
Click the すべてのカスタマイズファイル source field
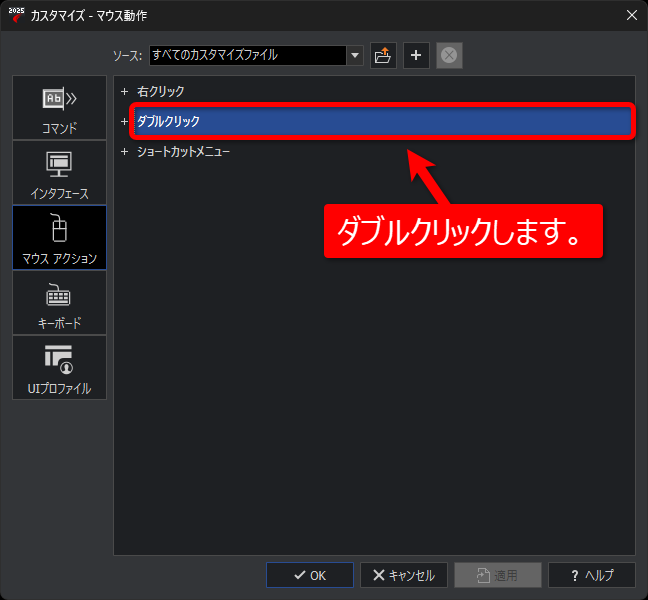[x=248, y=55]
